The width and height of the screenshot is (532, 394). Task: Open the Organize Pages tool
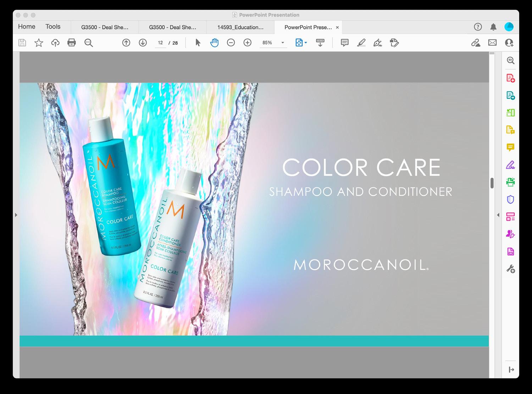point(511,113)
